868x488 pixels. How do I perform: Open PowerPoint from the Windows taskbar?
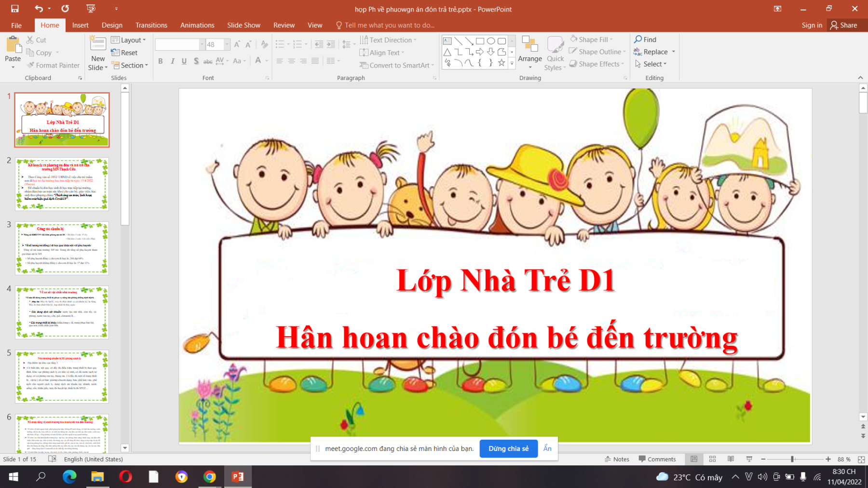click(238, 477)
